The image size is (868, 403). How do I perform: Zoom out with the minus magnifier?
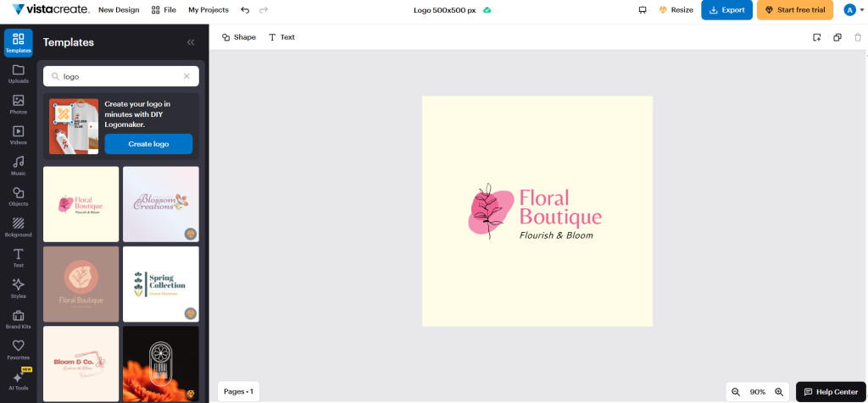click(736, 392)
